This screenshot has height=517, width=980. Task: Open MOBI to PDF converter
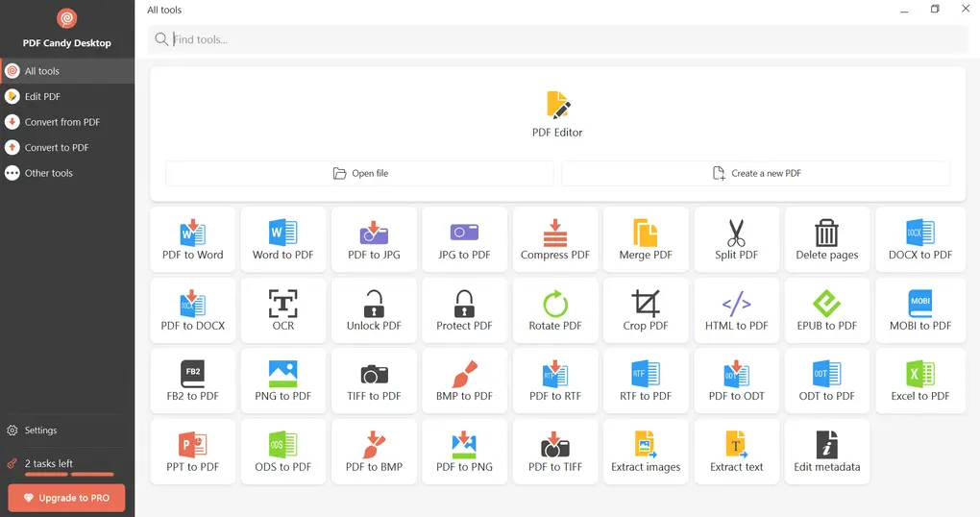pyautogui.click(x=920, y=310)
